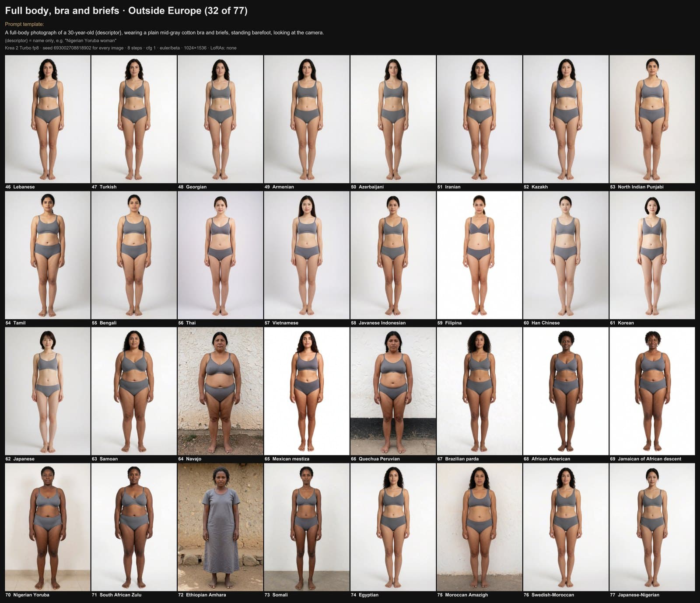Viewport: 700px width, 603px height.
Task: Open the Japanese image thumbnail
Action: pyautogui.click(x=48, y=391)
